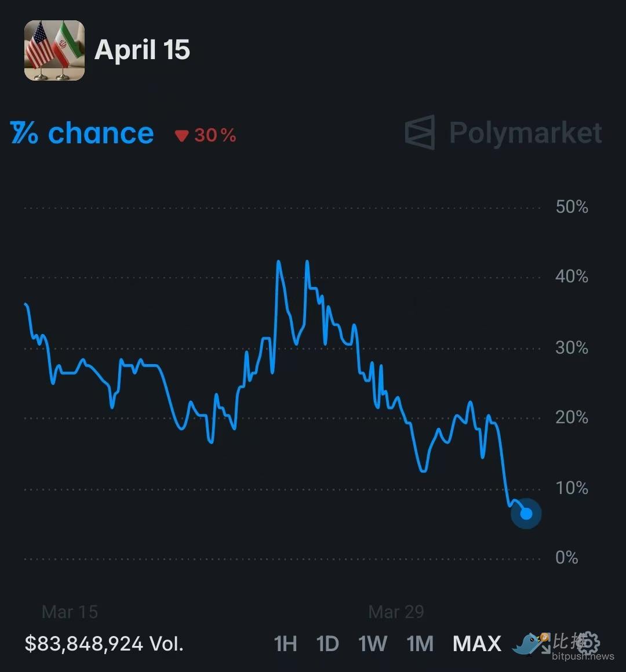Switch chart range to 1D
Screen dimensions: 626x672
click(327, 644)
